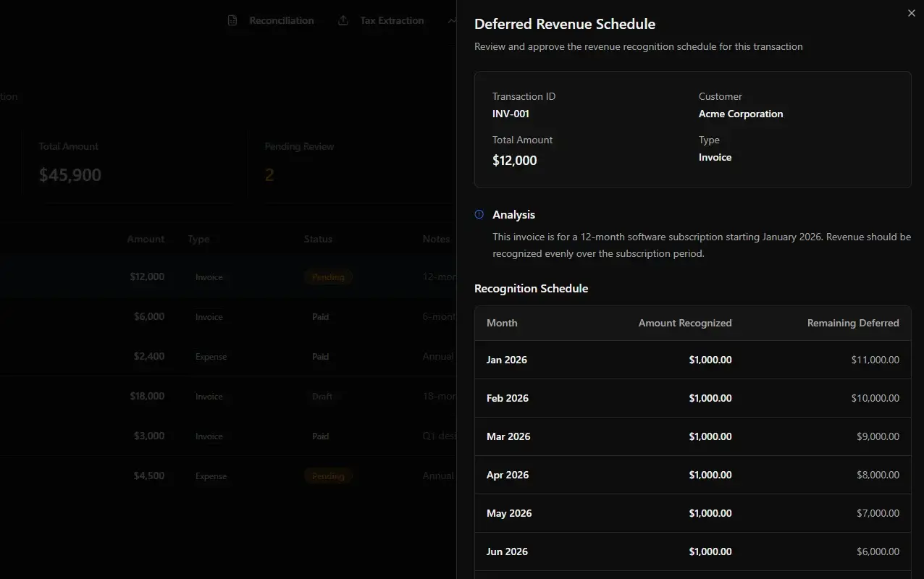This screenshot has height=579, width=924.
Task: Click the Remaining Deferred column header
Action: click(852, 323)
